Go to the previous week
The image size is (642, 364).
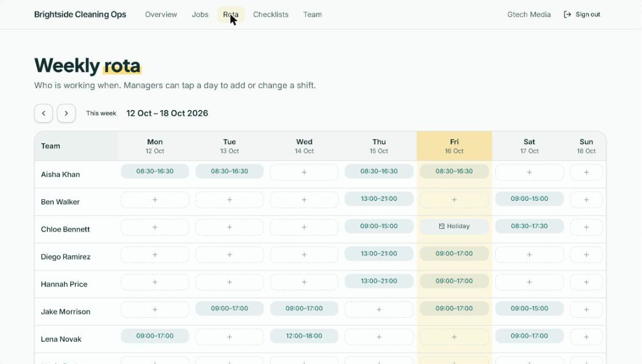tap(43, 114)
